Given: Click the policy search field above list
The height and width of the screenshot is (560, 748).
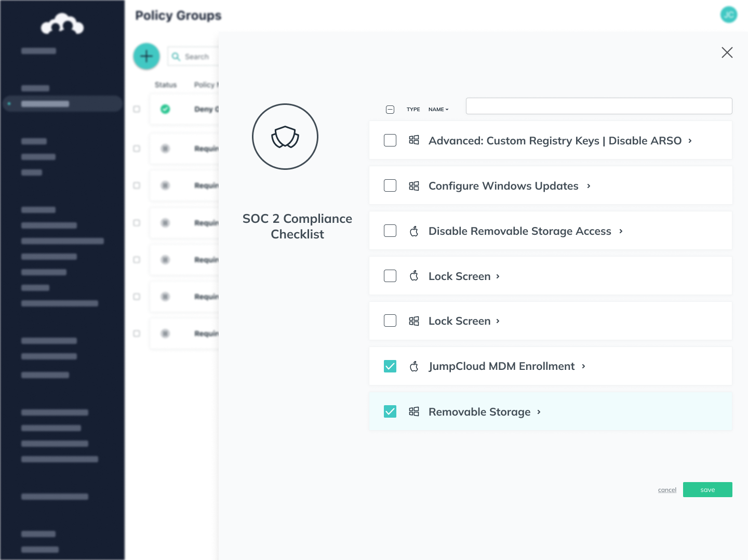Looking at the screenshot, I should [598, 106].
